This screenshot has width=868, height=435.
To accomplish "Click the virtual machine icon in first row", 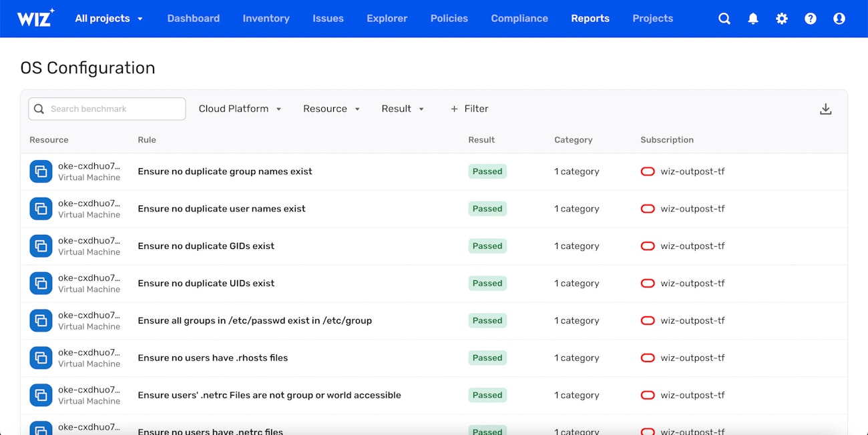I will tap(41, 171).
